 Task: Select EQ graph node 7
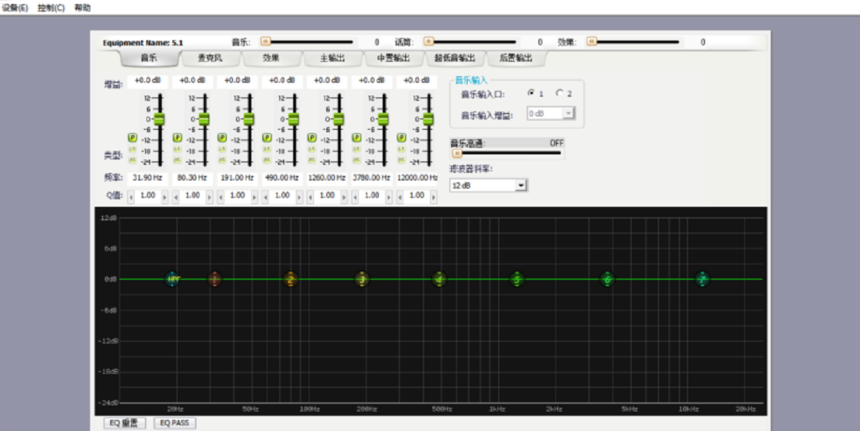coord(702,279)
